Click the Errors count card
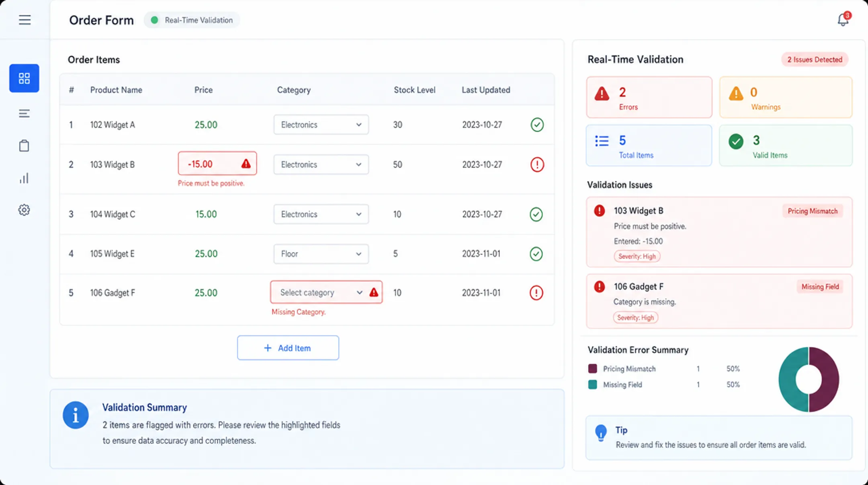The image size is (868, 485). (649, 97)
